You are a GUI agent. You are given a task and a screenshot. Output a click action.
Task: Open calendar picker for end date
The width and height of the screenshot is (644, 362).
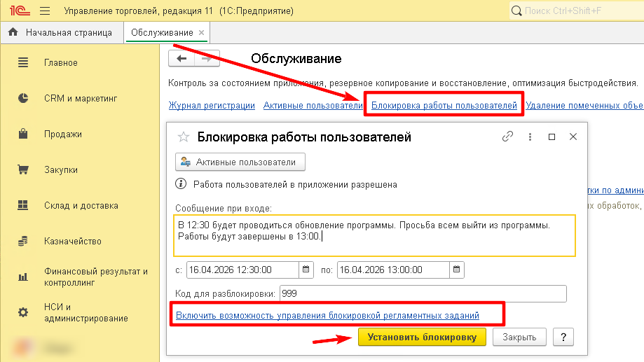click(457, 270)
